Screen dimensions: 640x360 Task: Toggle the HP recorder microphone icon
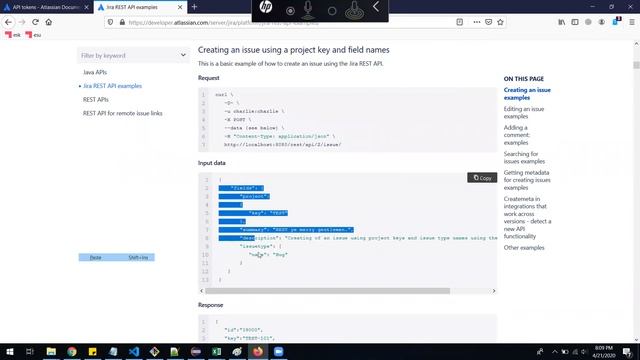(x=309, y=10)
